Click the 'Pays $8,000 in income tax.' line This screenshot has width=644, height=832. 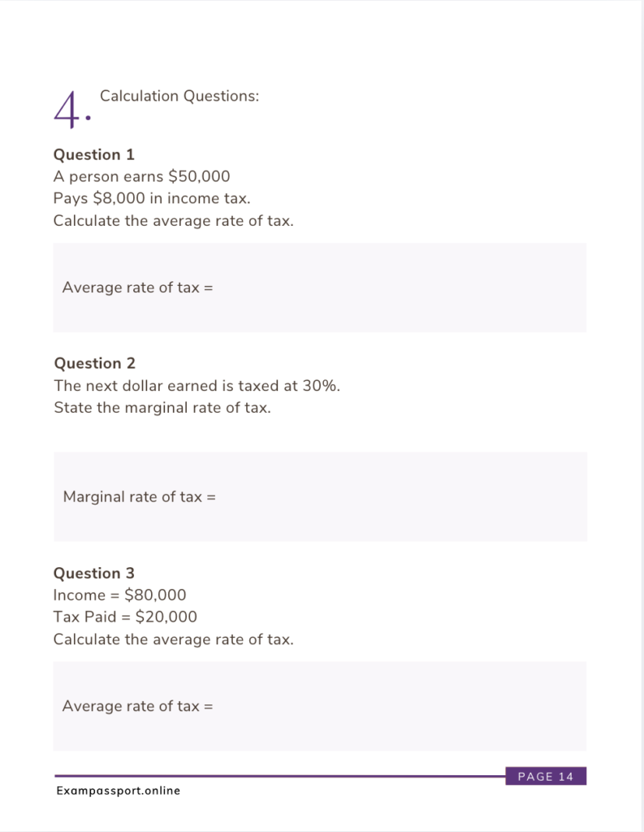click(152, 198)
